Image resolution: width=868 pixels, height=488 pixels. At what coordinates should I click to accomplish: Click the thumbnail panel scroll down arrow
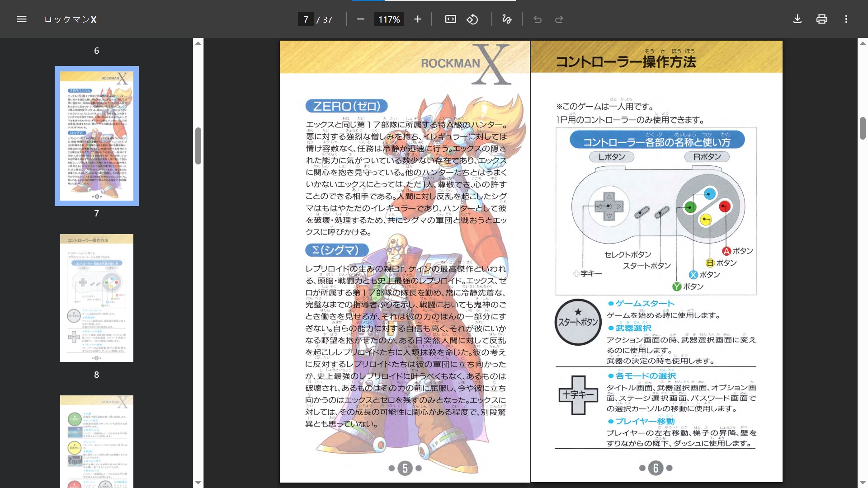click(x=198, y=483)
